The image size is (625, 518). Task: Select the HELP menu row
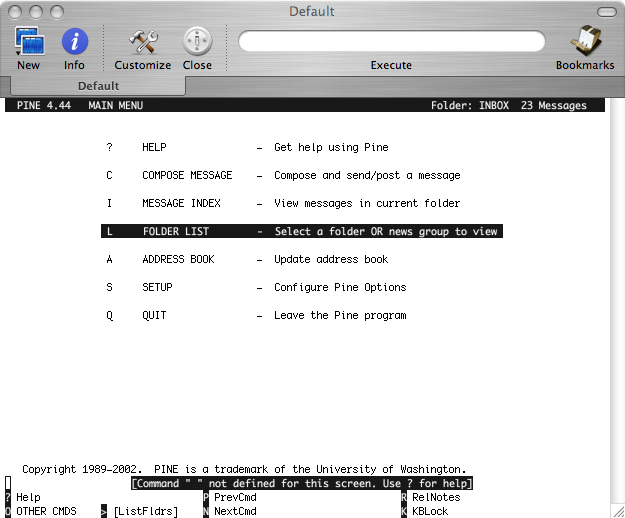coord(248,147)
